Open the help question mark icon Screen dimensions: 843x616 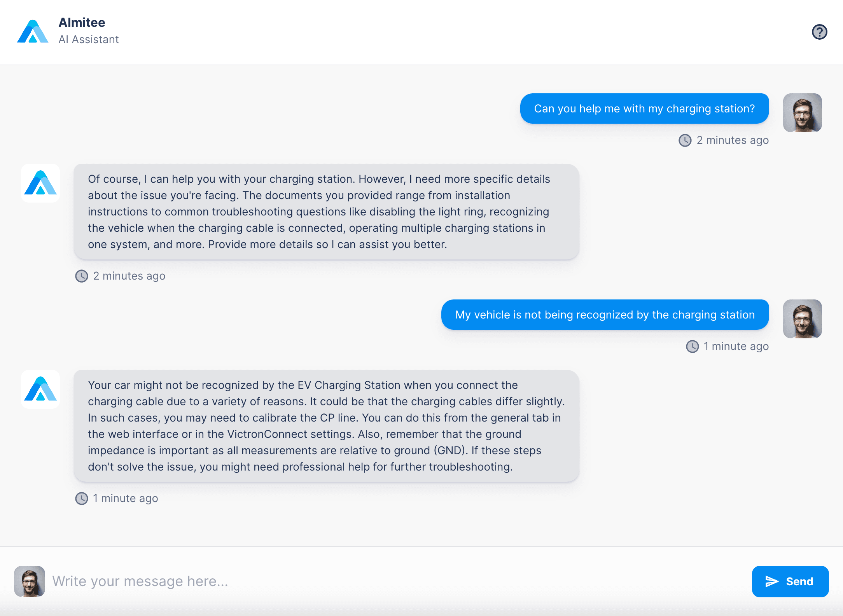tap(820, 32)
